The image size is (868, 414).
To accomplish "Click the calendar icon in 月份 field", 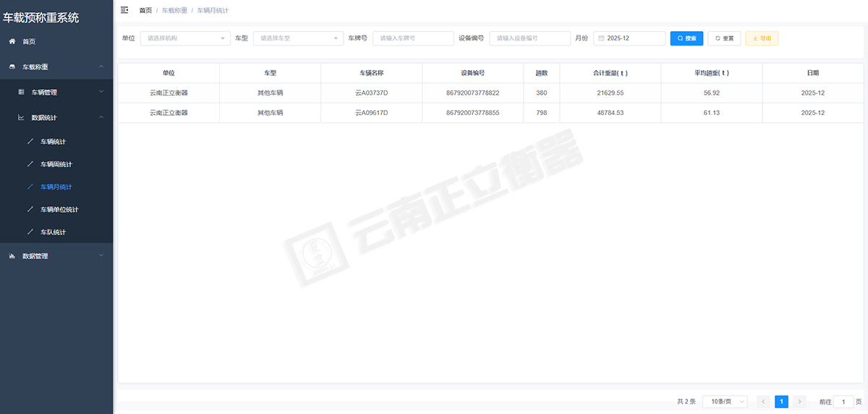I will click(x=601, y=38).
